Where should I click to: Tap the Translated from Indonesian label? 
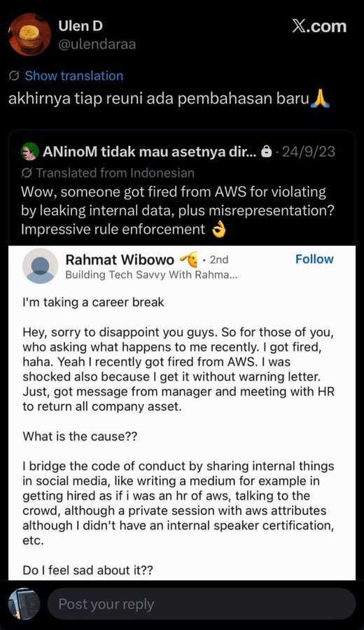[115, 173]
